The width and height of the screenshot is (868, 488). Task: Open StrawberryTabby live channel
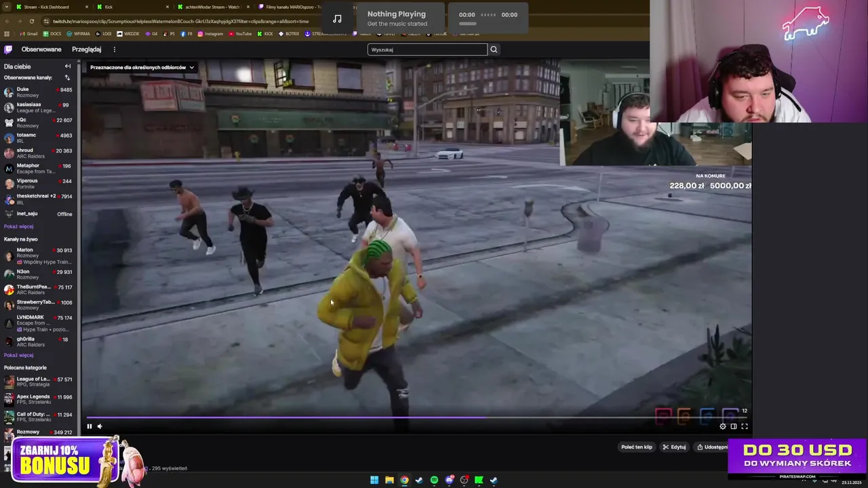click(x=38, y=305)
